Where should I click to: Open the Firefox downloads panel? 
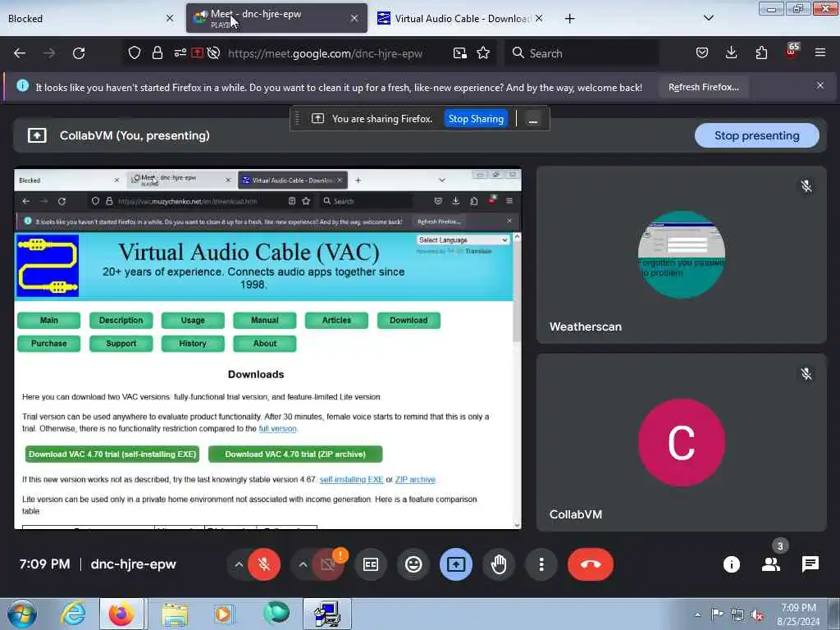click(731, 53)
